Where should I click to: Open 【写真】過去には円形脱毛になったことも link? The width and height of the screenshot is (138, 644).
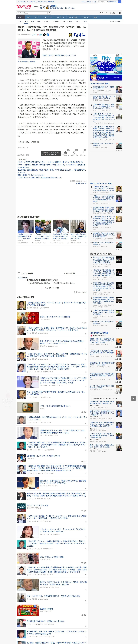[x=59, y=55]
